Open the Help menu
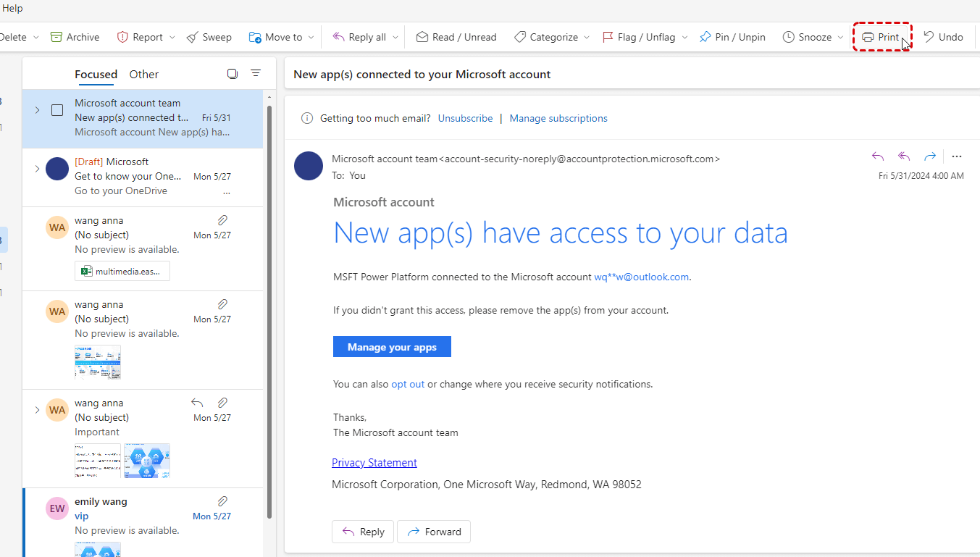 point(12,8)
